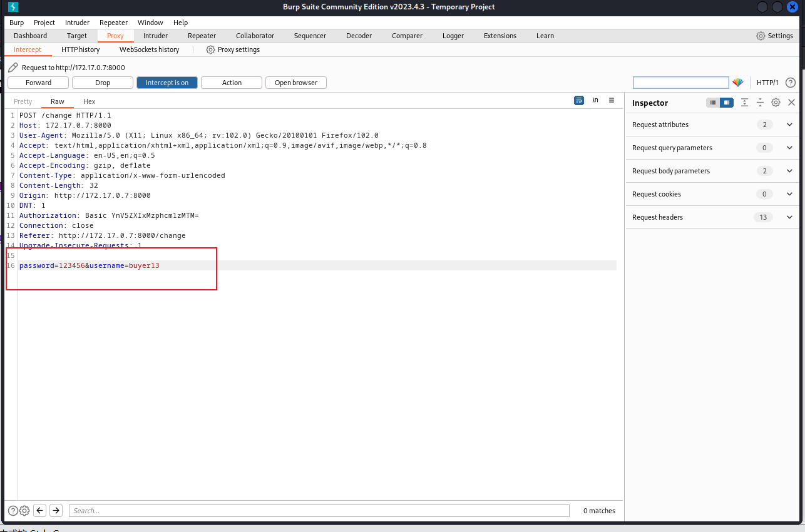The height and width of the screenshot is (532, 805).
Task: Toggle Intercept is on button
Action: click(167, 83)
